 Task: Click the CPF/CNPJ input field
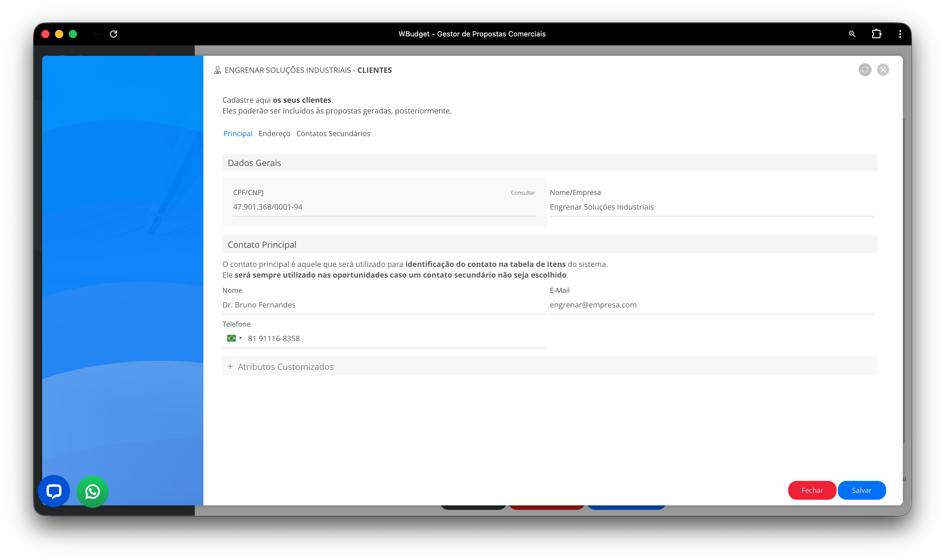[x=378, y=207]
